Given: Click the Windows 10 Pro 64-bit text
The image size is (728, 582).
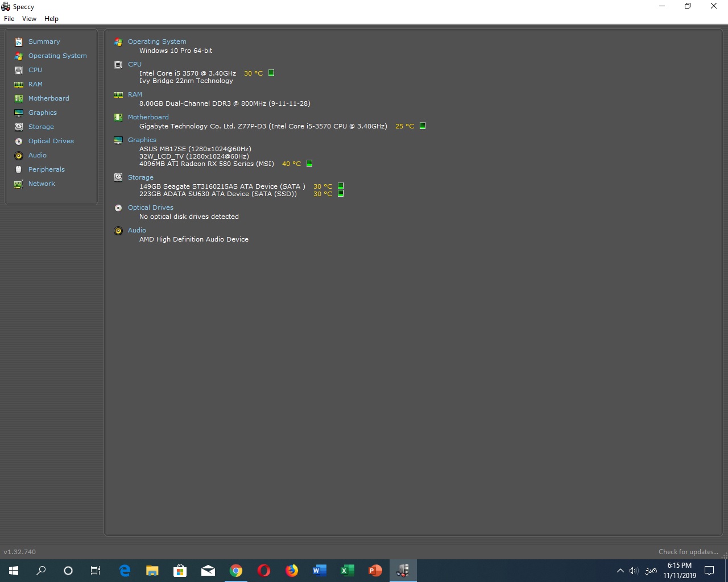Looking at the screenshot, I should [176, 51].
